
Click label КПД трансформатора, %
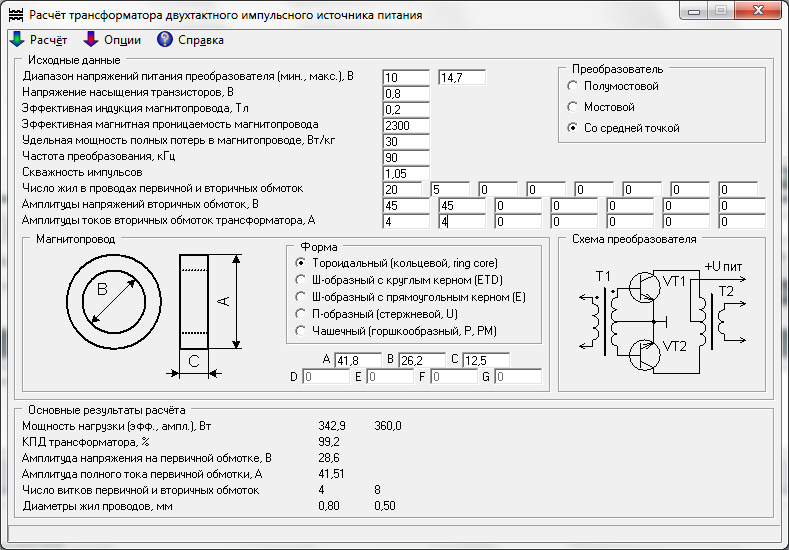click(x=86, y=442)
